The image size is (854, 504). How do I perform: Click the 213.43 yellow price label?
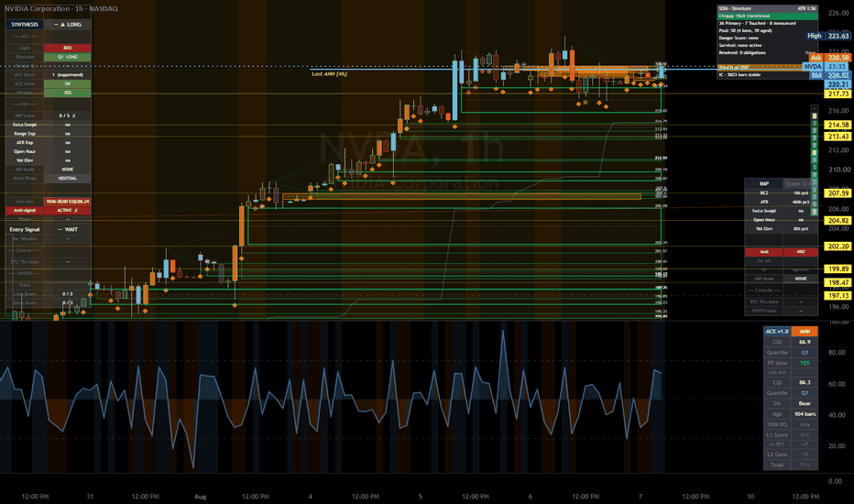[838, 137]
